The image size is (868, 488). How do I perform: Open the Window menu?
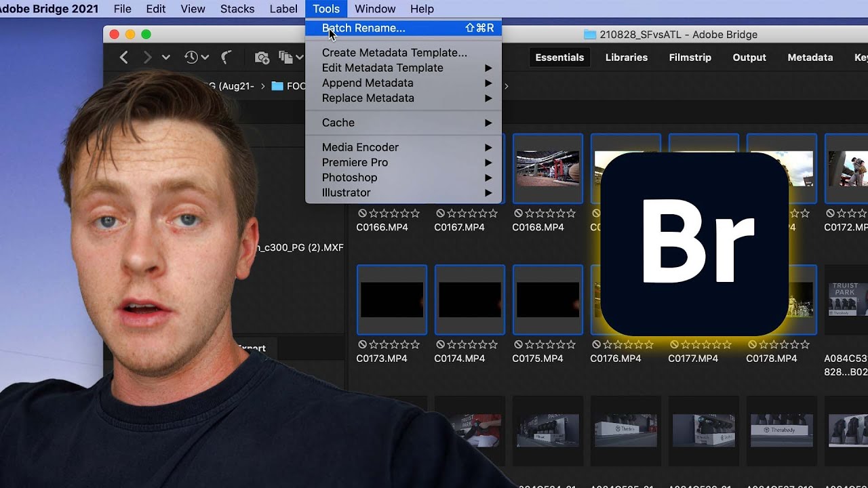pos(375,9)
